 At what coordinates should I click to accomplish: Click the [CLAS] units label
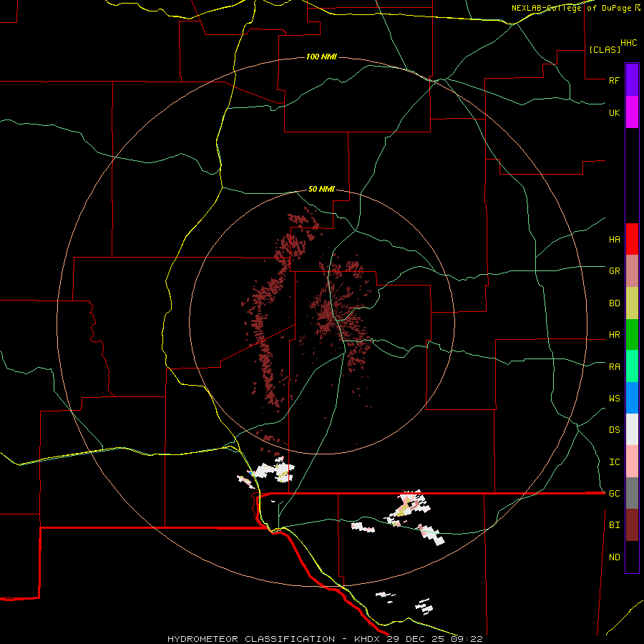click(x=605, y=49)
